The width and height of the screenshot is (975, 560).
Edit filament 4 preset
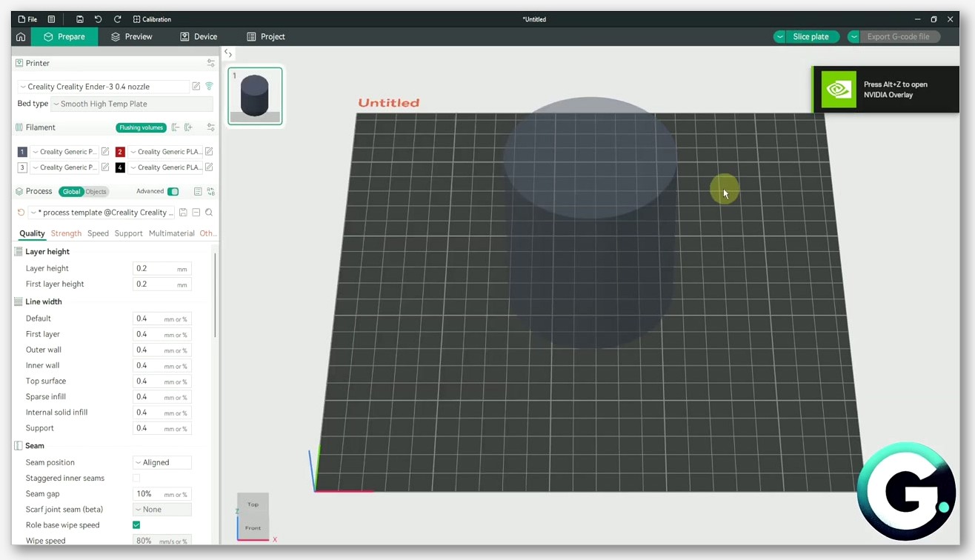(x=209, y=167)
